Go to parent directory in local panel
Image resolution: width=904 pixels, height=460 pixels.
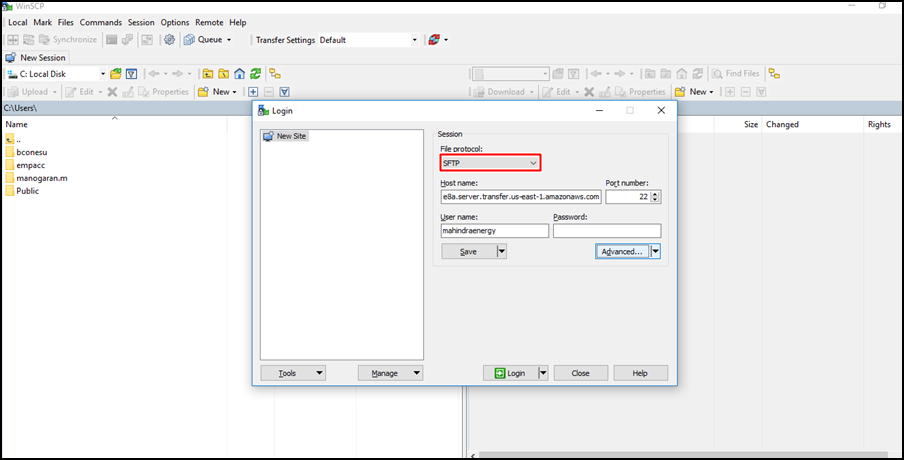(x=208, y=74)
